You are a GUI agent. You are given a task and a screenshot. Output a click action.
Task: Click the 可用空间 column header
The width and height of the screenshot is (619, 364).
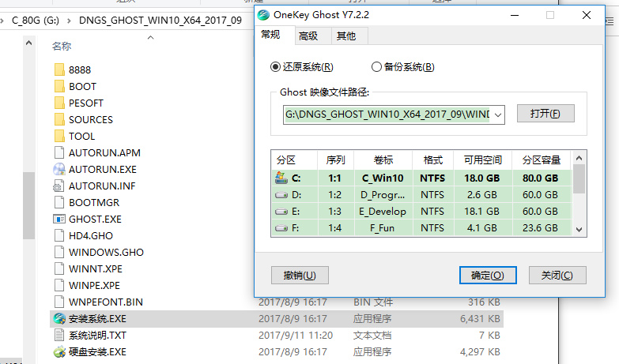click(x=482, y=160)
